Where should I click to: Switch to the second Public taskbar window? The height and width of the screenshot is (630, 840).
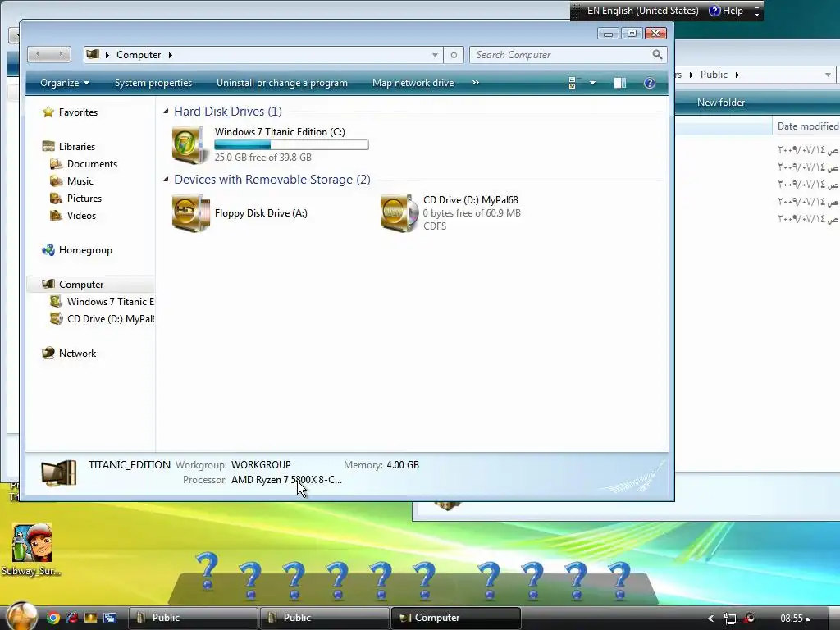pyautogui.click(x=324, y=618)
